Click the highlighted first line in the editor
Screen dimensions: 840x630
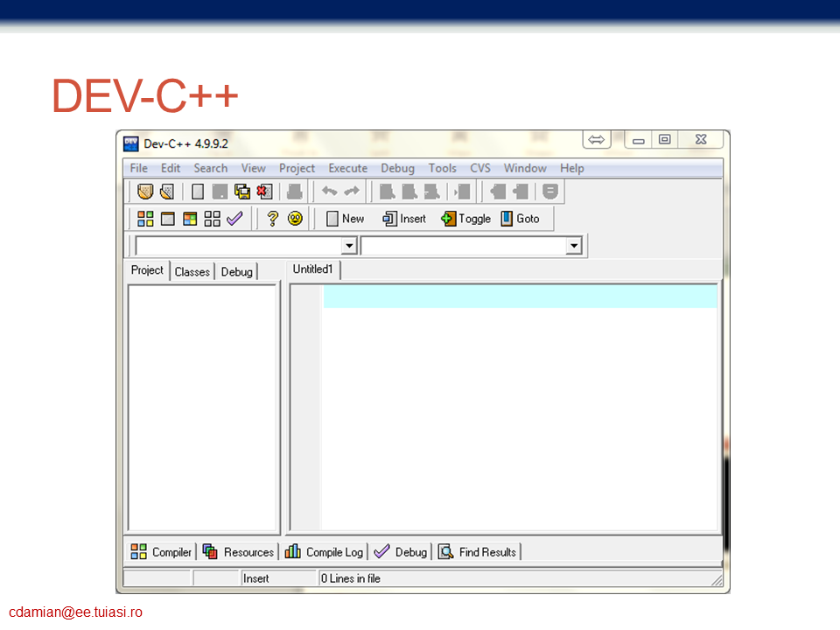[x=520, y=297]
